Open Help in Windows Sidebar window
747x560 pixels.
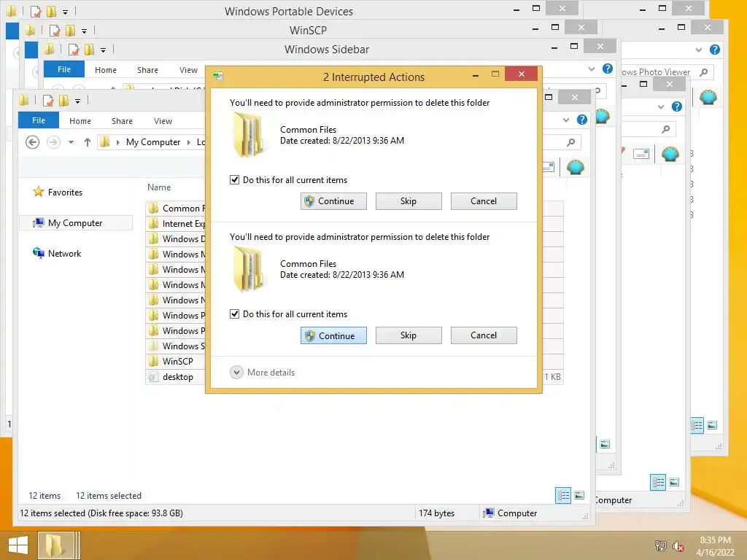pos(608,69)
